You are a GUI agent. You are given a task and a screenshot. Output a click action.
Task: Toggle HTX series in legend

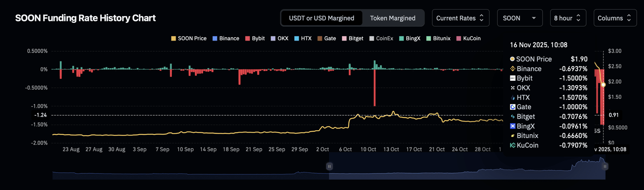click(x=303, y=39)
